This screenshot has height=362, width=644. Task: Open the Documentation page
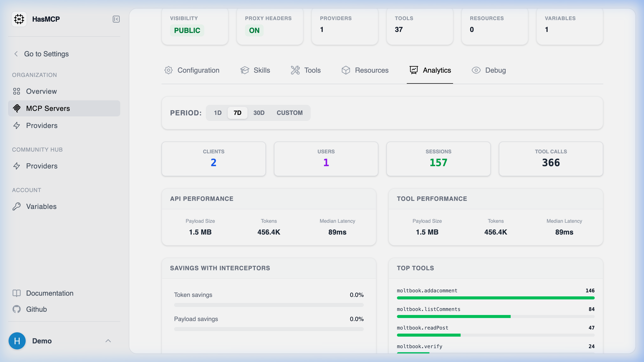[50, 293]
